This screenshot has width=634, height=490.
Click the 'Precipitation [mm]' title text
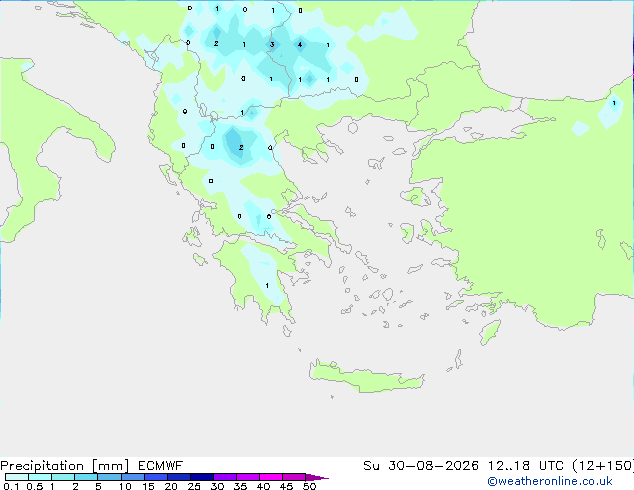(x=65, y=466)
